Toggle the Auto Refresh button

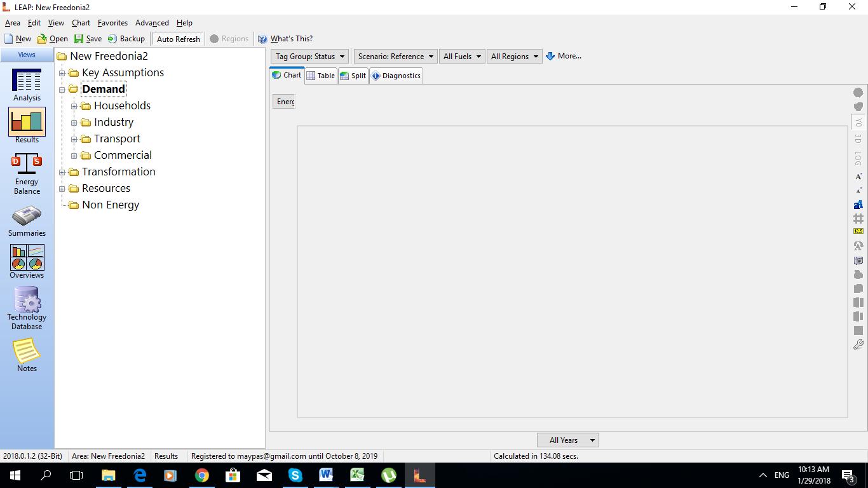[x=179, y=39]
